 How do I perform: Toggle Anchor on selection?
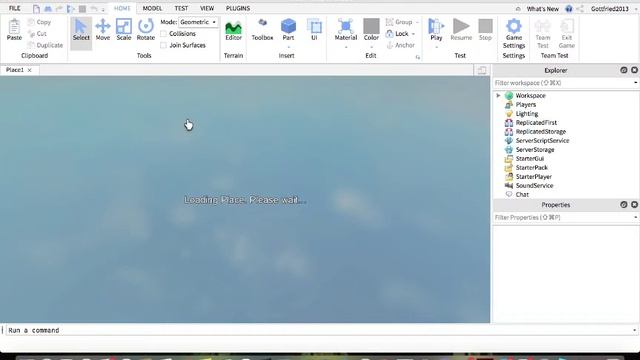(x=400, y=45)
